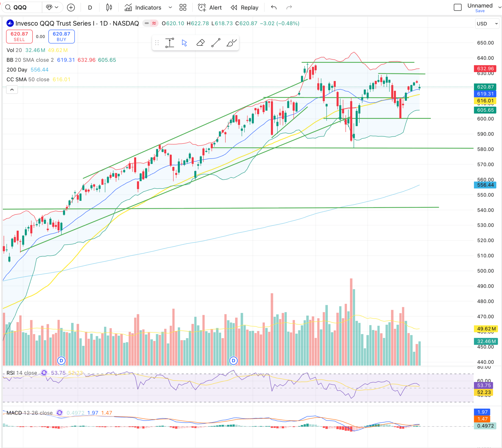Screen dimensions: 502x448
Task: Open the USD currency dropdown
Action: (x=487, y=24)
